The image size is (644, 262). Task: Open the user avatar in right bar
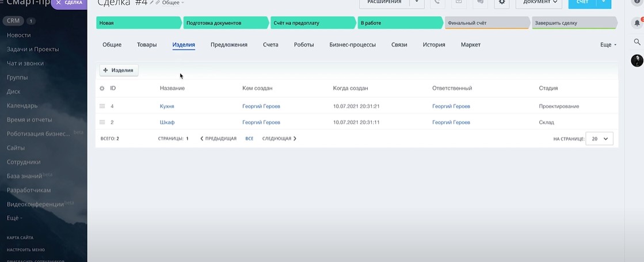[637, 61]
